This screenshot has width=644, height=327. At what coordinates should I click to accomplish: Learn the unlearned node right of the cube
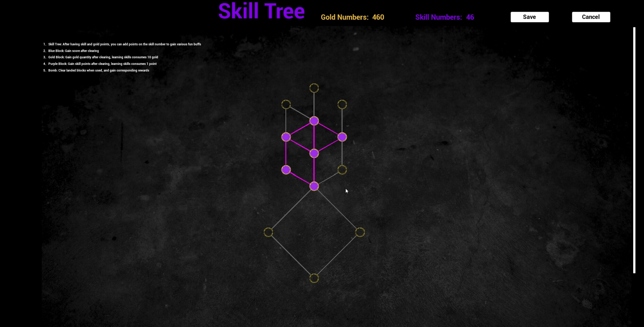point(342,170)
